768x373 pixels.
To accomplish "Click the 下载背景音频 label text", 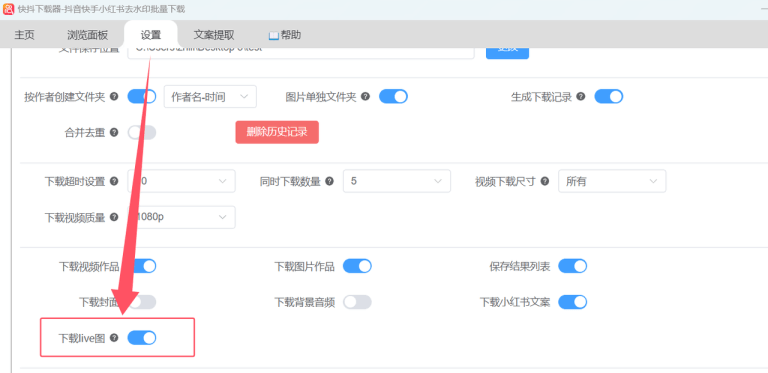I will coord(304,302).
